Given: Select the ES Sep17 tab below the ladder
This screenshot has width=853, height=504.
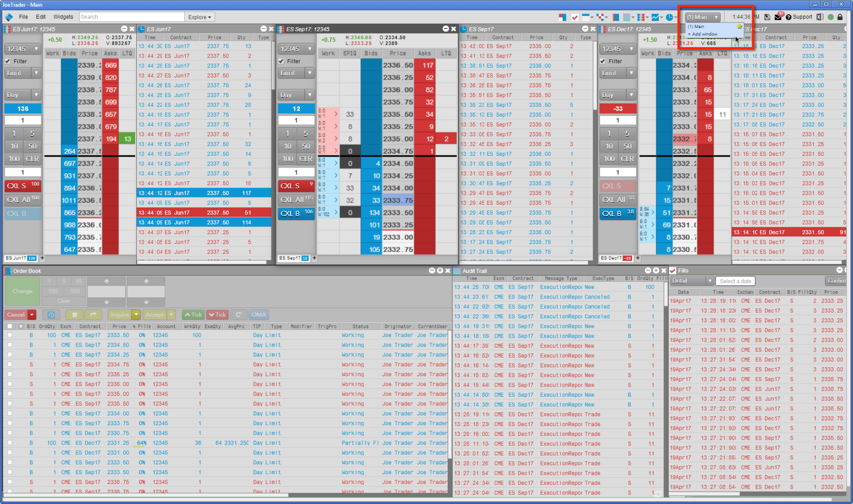Looking at the screenshot, I should click(x=294, y=258).
